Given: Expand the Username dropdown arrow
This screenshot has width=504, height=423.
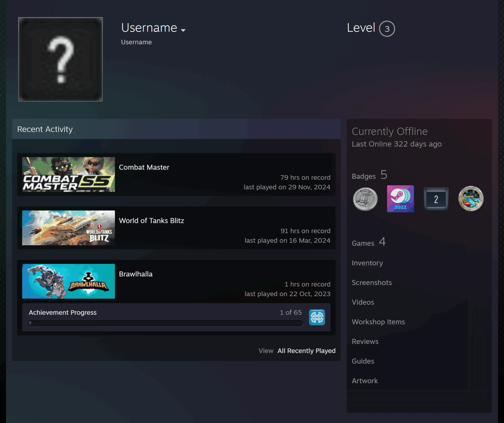Looking at the screenshot, I should pyautogui.click(x=183, y=30).
